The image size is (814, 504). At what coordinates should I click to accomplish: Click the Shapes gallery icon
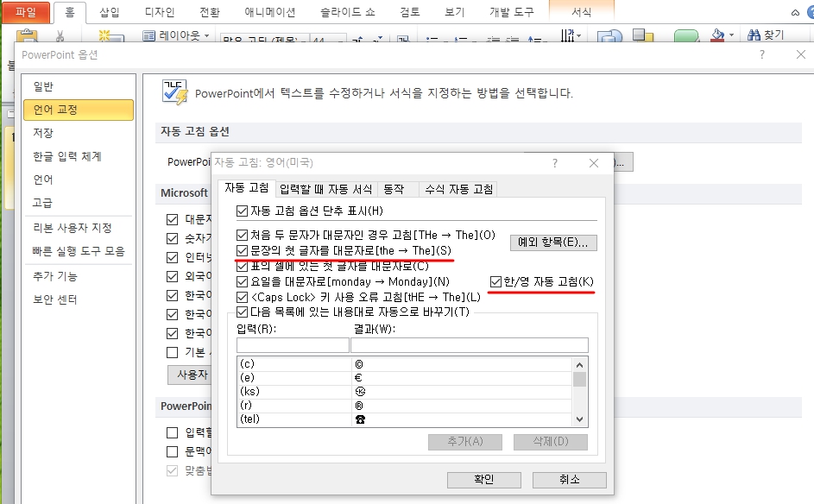pyautogui.click(x=609, y=35)
